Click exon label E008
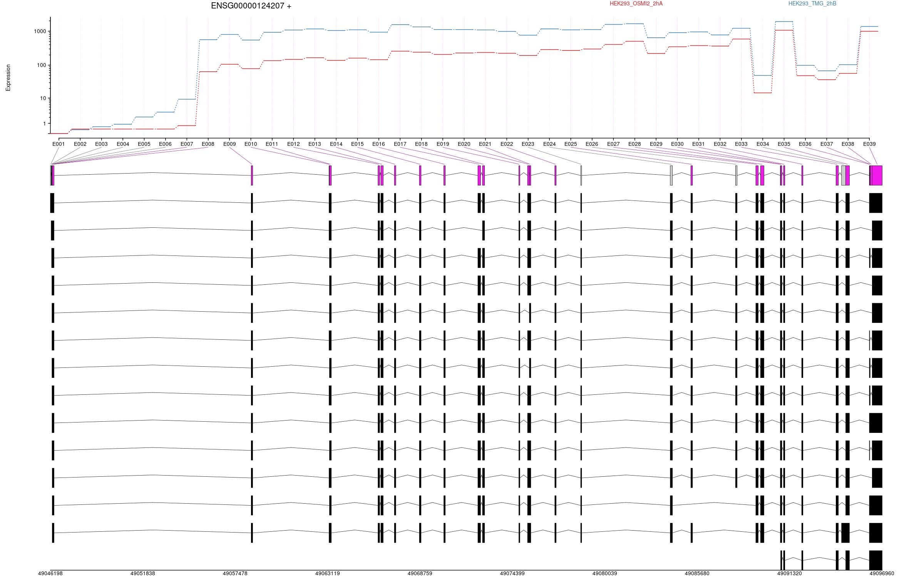Viewport: 924px width, 581px height. tap(208, 144)
